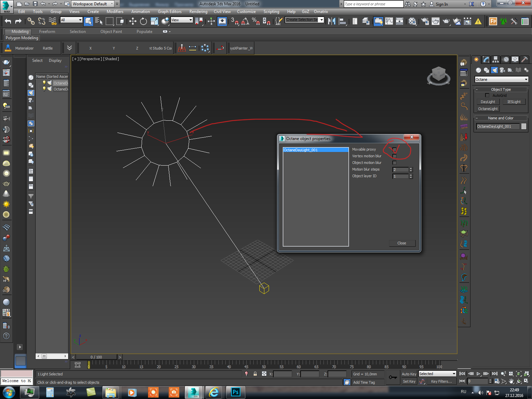This screenshot has width=532, height=399.
Task: Click the Play Animation button
Action: click(478, 374)
